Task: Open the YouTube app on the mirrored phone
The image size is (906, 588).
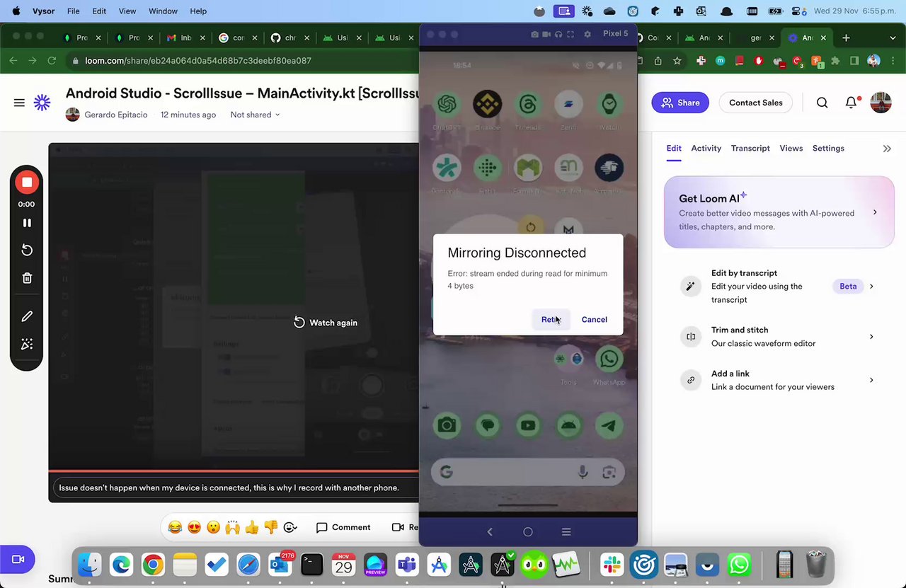Action: 528,425
